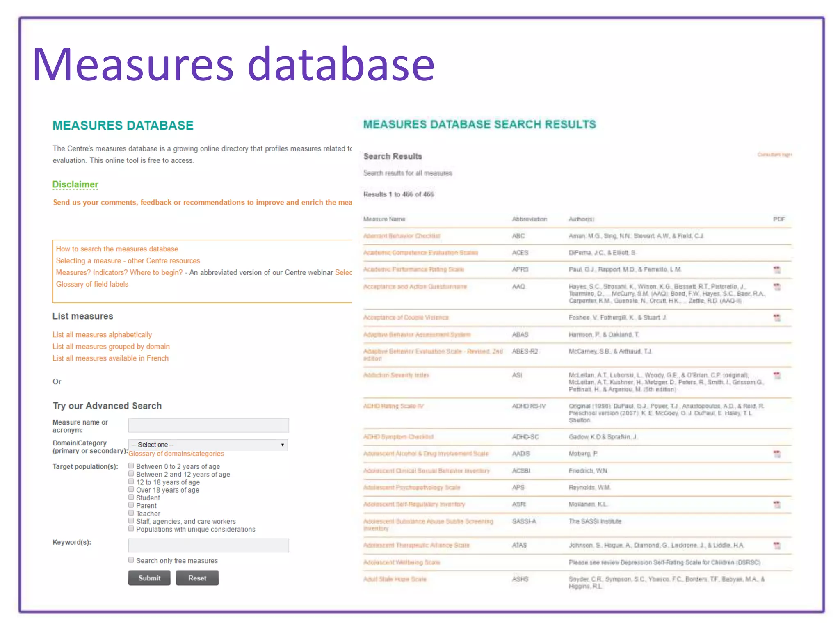Open PDF icon for Adolescent Self-Regulatory Inventory

pos(776,505)
